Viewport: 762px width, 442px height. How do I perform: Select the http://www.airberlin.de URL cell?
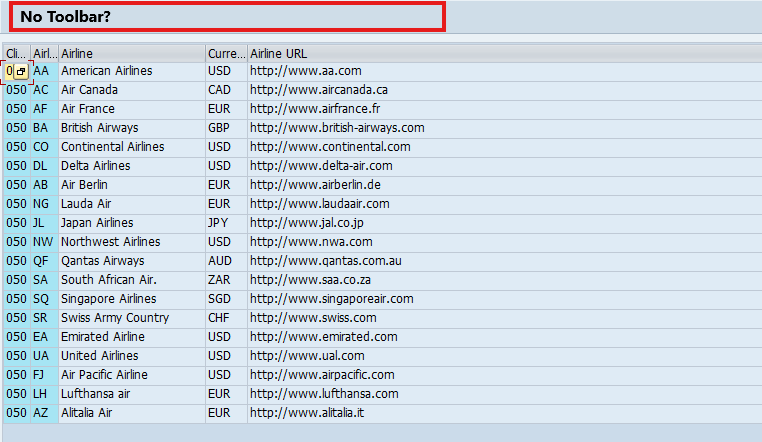504,185
